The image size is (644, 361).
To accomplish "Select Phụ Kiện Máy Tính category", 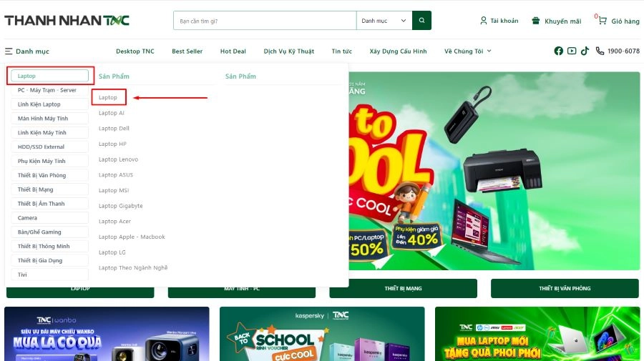I will click(49, 162).
